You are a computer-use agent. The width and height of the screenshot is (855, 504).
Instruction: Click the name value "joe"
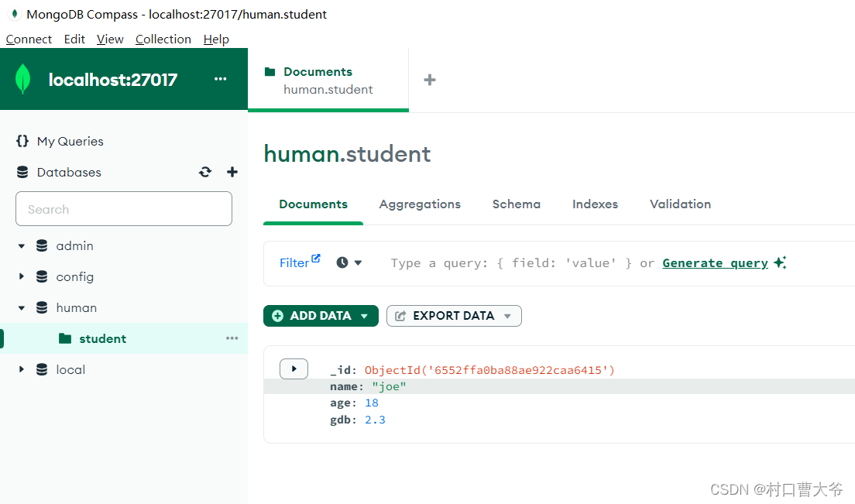click(x=389, y=386)
